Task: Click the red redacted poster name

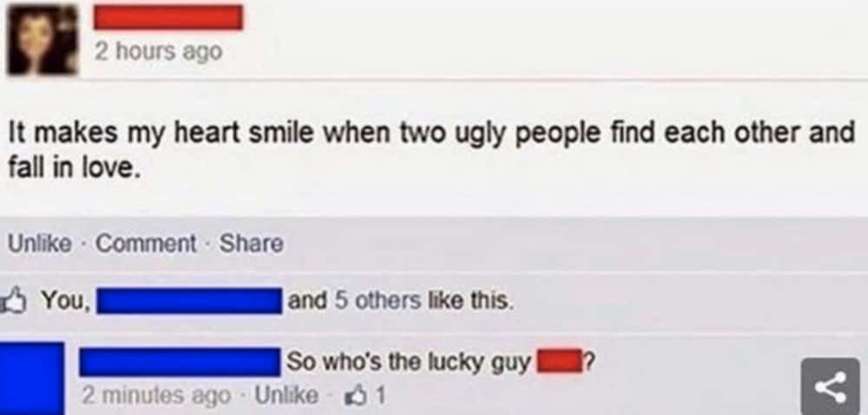Action: coord(168,17)
